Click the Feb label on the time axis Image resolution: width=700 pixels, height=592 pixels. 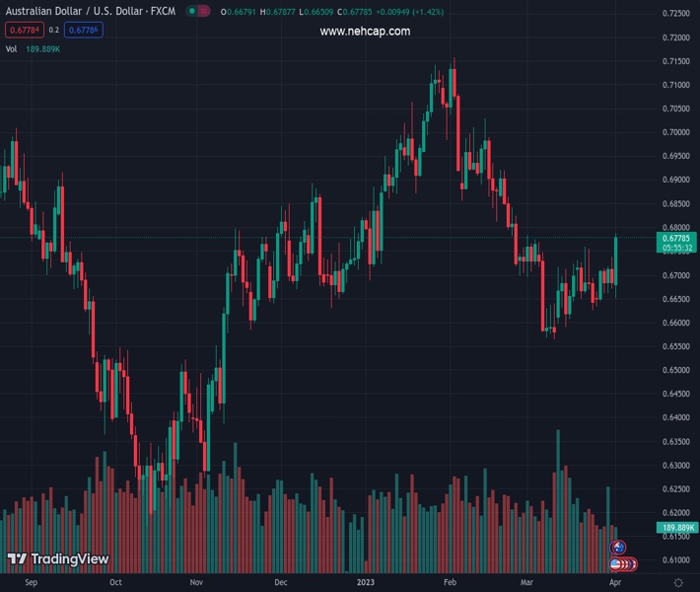pos(451,583)
